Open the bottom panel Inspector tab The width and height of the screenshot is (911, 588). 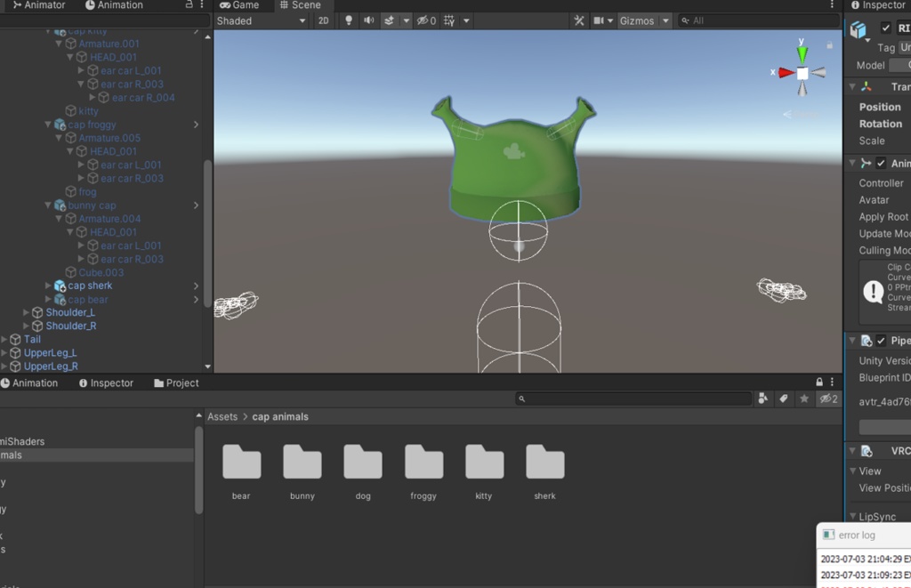(106, 383)
